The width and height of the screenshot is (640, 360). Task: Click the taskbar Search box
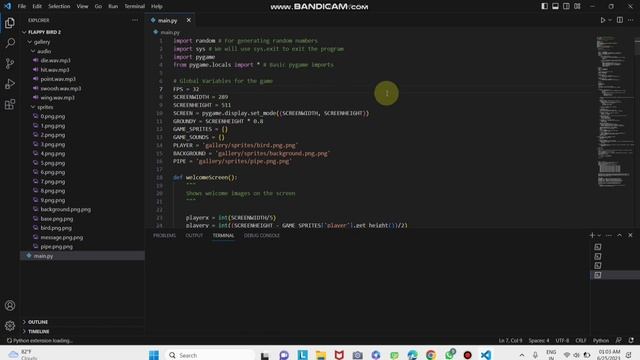[x=210, y=355]
